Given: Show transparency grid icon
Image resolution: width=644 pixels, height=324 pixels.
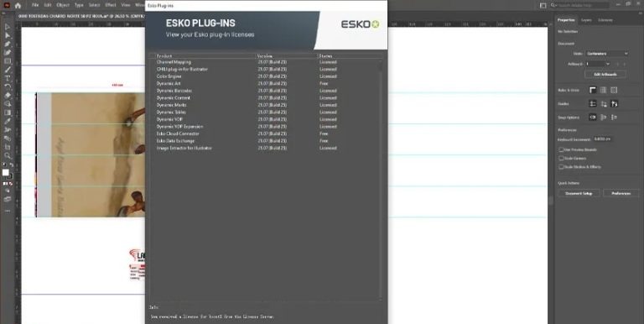Looking at the screenshot, I should click(614, 90).
